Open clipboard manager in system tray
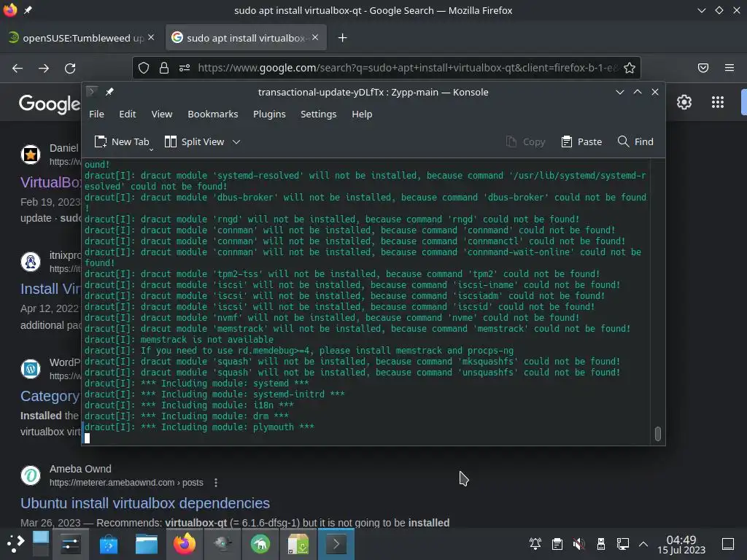The height and width of the screenshot is (560, 747). click(x=557, y=544)
